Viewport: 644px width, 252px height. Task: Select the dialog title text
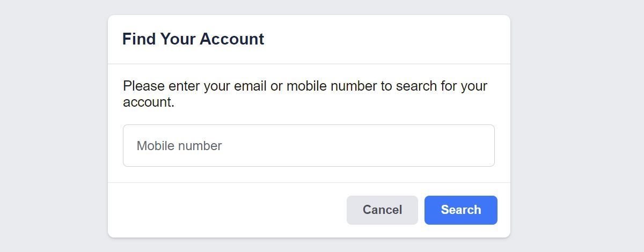pyautogui.click(x=193, y=39)
